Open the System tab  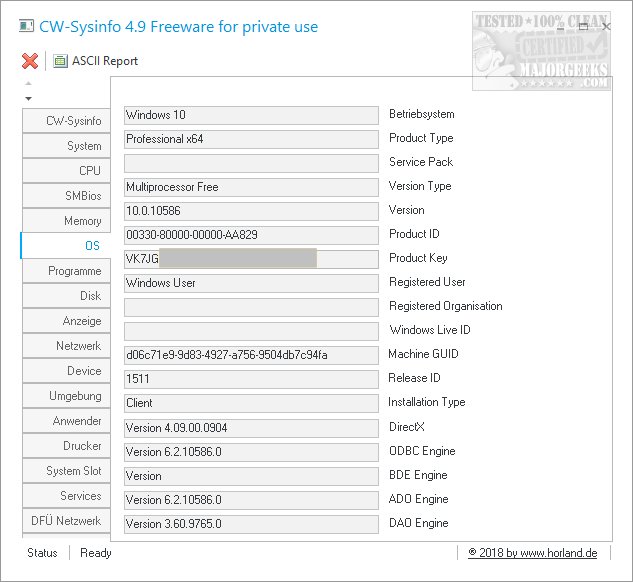(x=66, y=146)
